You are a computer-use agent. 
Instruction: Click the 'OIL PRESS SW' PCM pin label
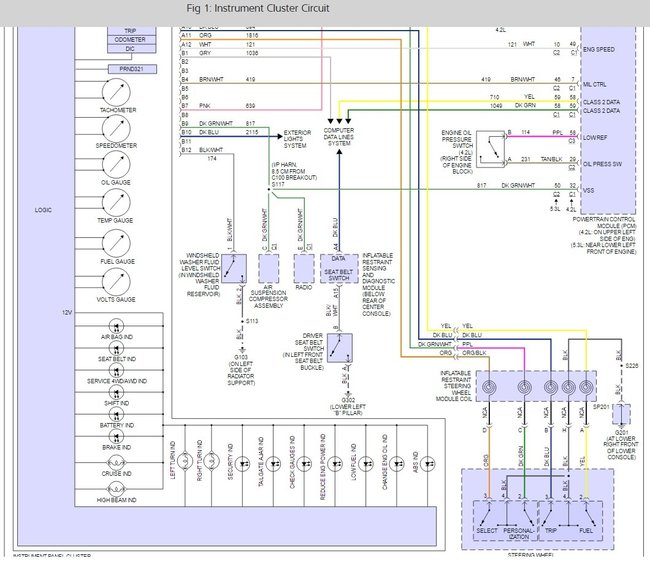tap(603, 164)
